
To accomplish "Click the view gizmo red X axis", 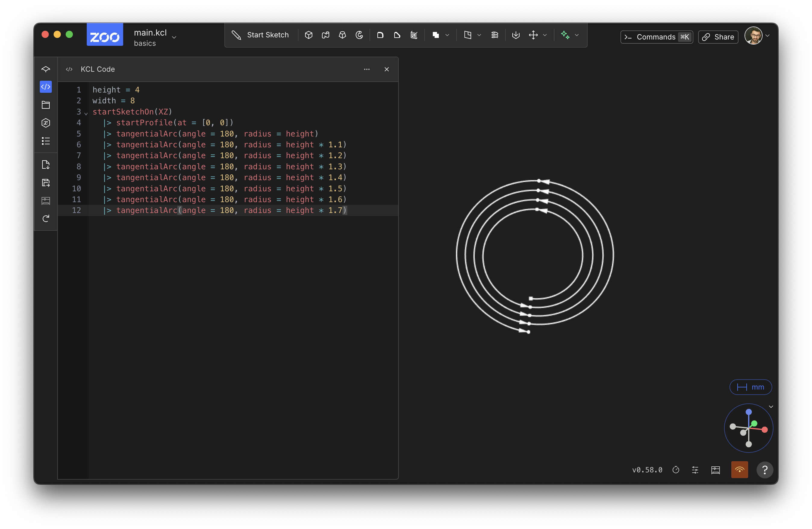I will [765, 430].
